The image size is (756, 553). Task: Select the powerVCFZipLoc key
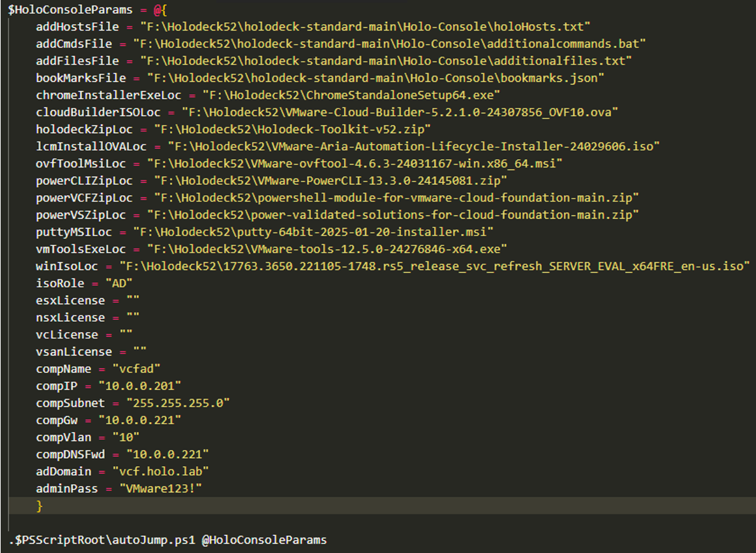pyautogui.click(x=84, y=198)
